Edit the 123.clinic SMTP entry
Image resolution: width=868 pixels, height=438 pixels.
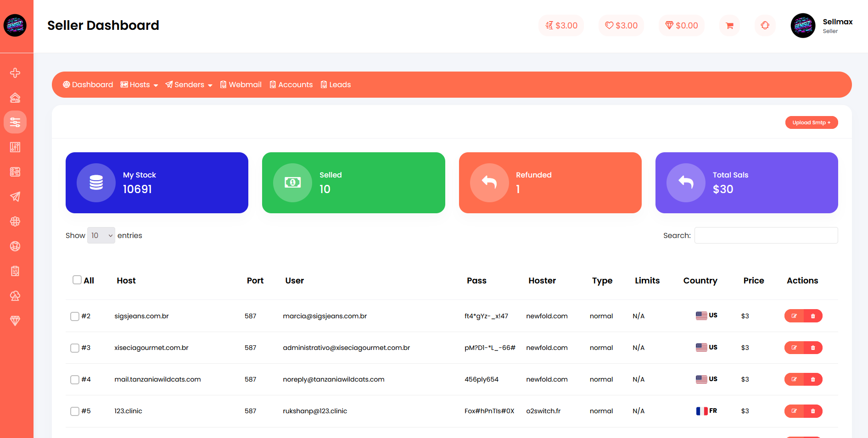(794, 411)
